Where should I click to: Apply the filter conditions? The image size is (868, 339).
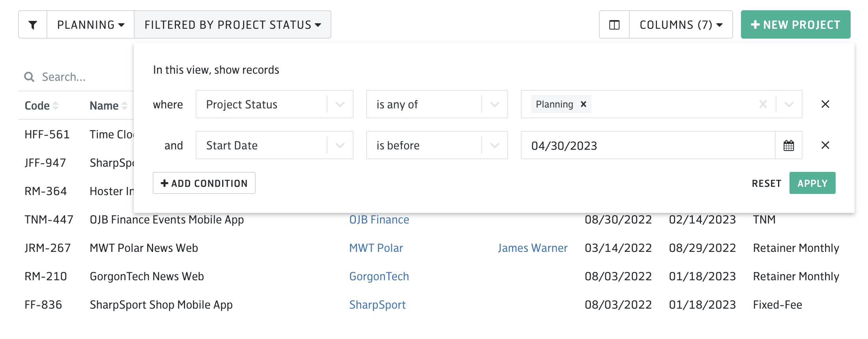[812, 183]
